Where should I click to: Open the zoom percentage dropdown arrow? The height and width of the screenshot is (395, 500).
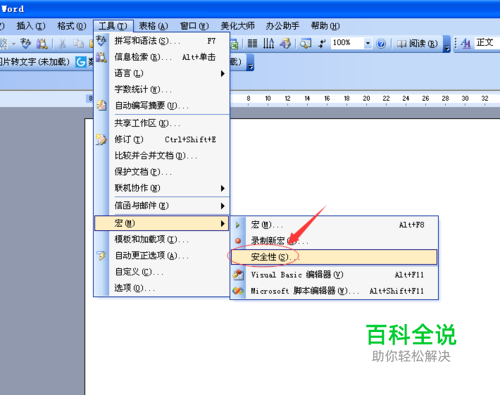click(x=368, y=43)
